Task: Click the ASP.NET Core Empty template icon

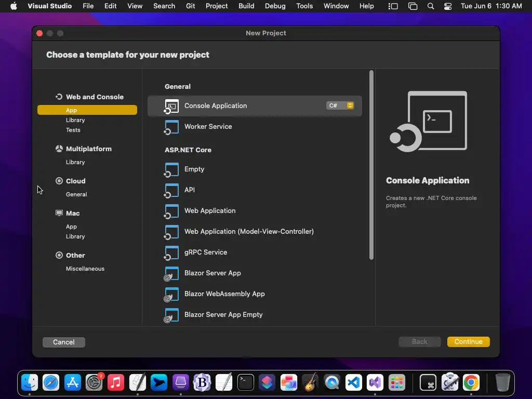Action: (171, 170)
